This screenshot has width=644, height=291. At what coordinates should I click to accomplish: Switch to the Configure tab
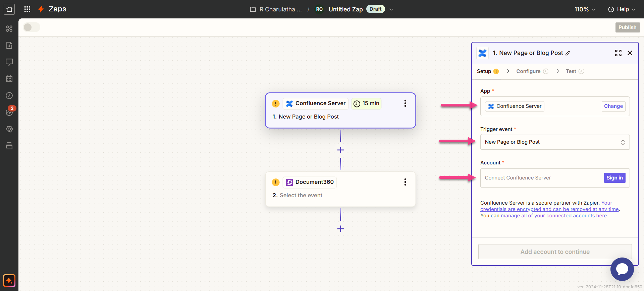[532, 71]
